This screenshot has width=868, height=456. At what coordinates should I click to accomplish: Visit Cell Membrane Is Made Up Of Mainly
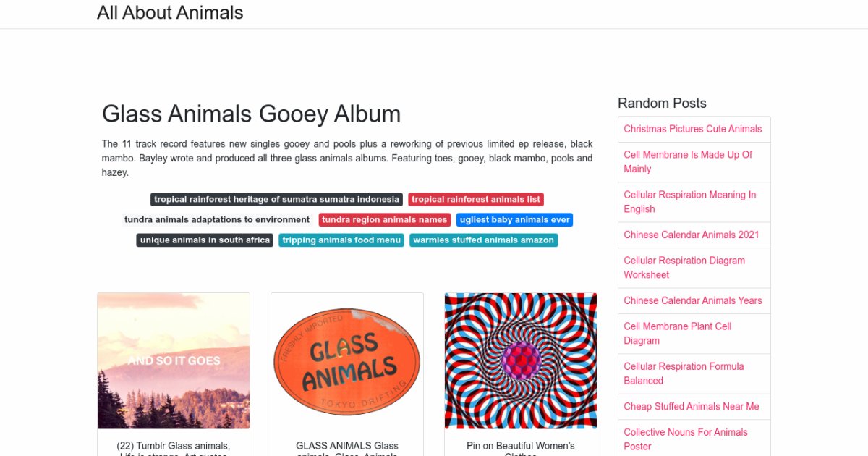click(x=688, y=161)
